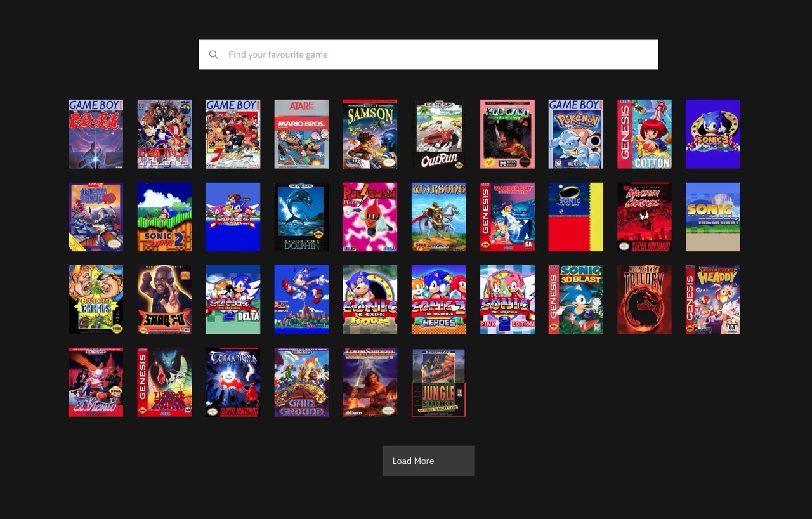The width and height of the screenshot is (812, 519).
Task: Open the General Chaos game cover
Action: tap(96, 299)
